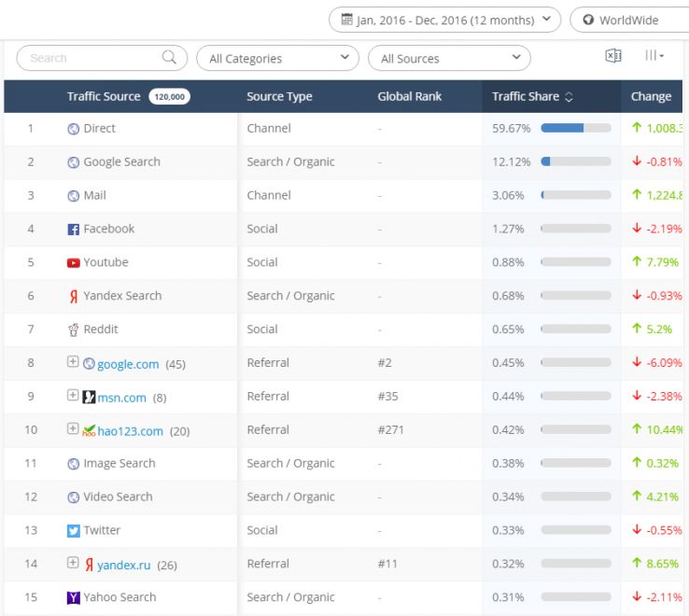Expand the msn.com referral row
689x616 pixels.
pyautogui.click(x=73, y=396)
